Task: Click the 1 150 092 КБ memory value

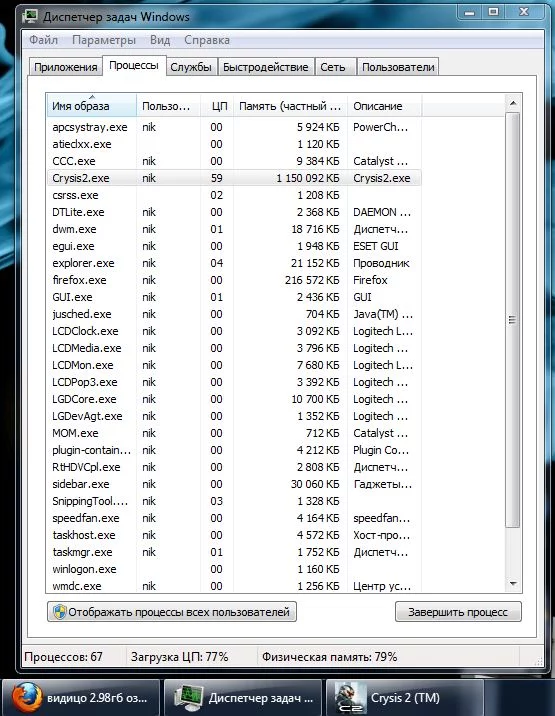Action: (x=308, y=178)
